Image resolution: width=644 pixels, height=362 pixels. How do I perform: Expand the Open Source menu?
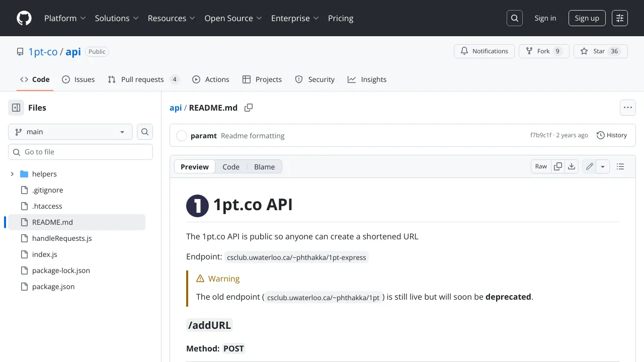233,18
